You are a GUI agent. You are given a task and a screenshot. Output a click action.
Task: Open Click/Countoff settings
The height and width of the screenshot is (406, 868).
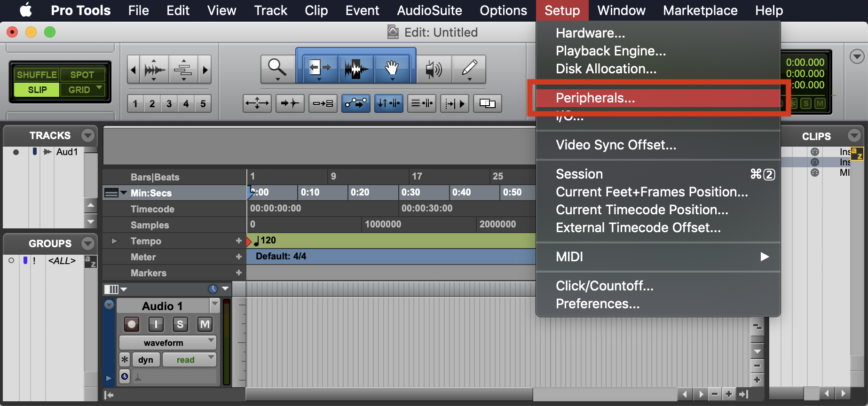click(x=658, y=286)
